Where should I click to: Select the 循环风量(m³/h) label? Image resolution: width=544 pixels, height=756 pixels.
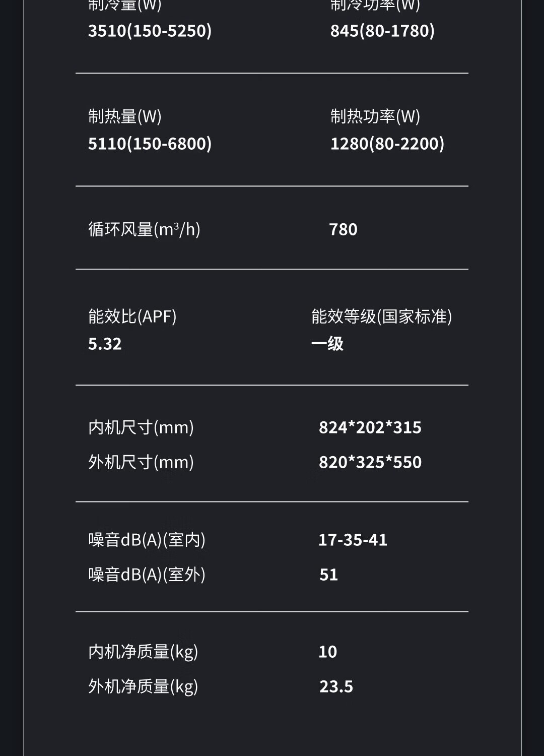pyautogui.click(x=144, y=229)
